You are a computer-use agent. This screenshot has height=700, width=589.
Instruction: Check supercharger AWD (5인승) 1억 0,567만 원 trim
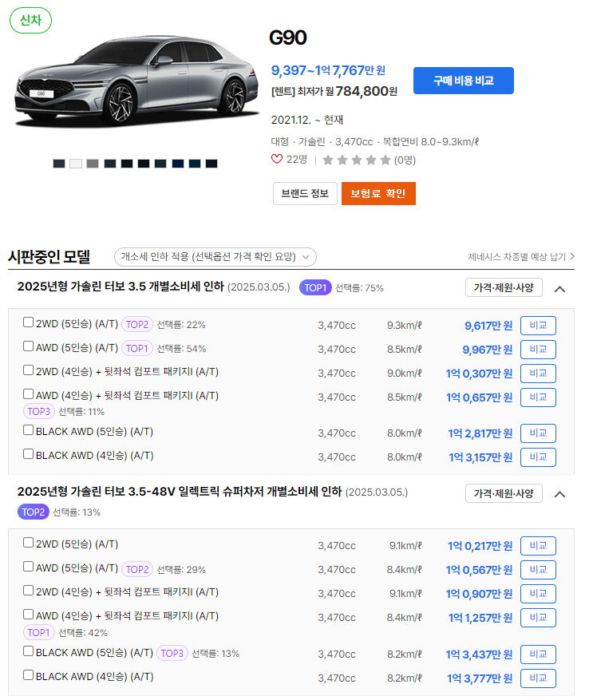point(28,567)
